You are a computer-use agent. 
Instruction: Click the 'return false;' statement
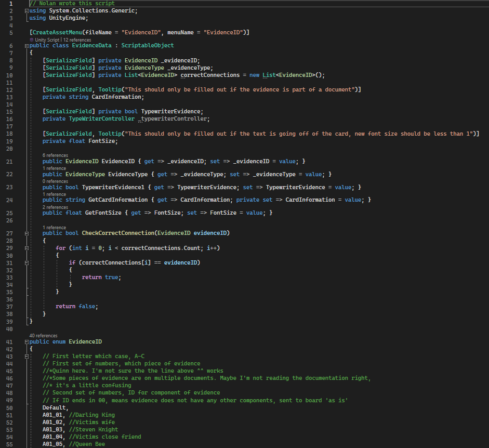click(77, 306)
